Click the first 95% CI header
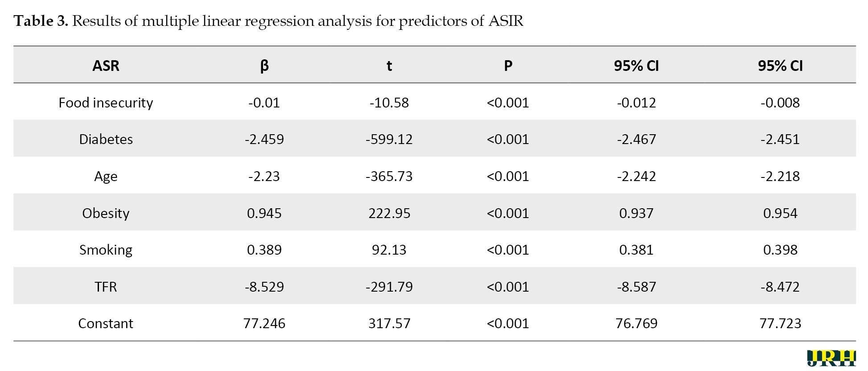This screenshot has width=868, height=371. (x=636, y=66)
